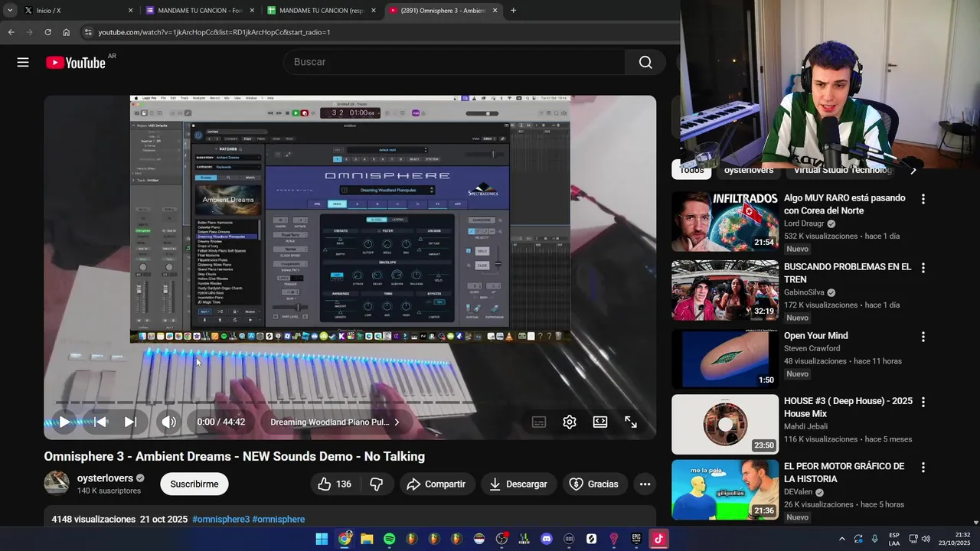Dislike the video

pyautogui.click(x=377, y=484)
